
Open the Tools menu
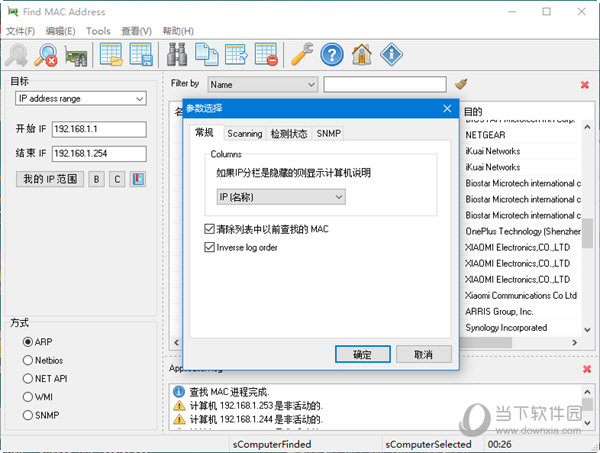tap(98, 31)
